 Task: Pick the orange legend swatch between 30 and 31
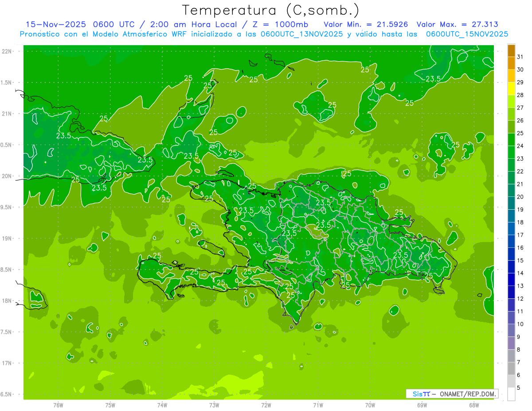click(511, 63)
